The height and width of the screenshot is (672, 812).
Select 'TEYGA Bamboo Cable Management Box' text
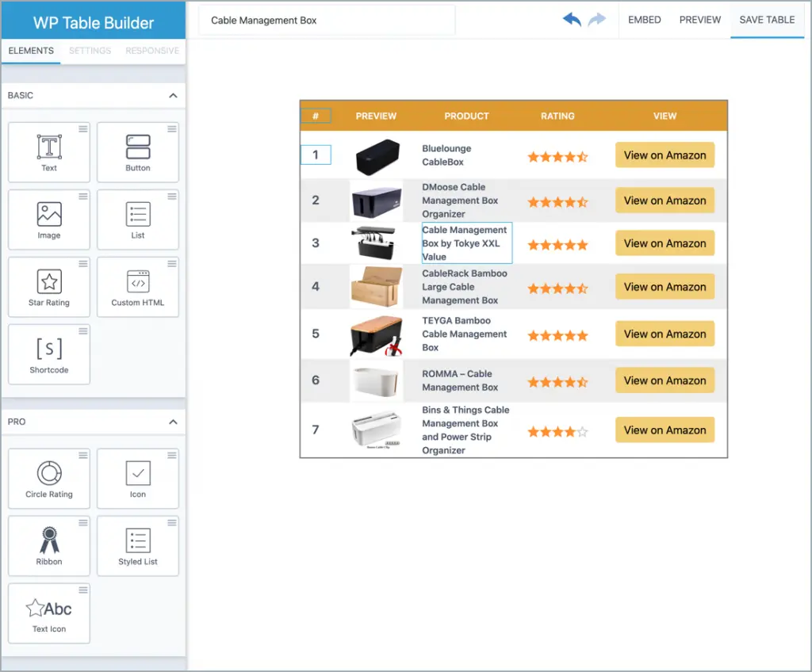[x=465, y=334]
